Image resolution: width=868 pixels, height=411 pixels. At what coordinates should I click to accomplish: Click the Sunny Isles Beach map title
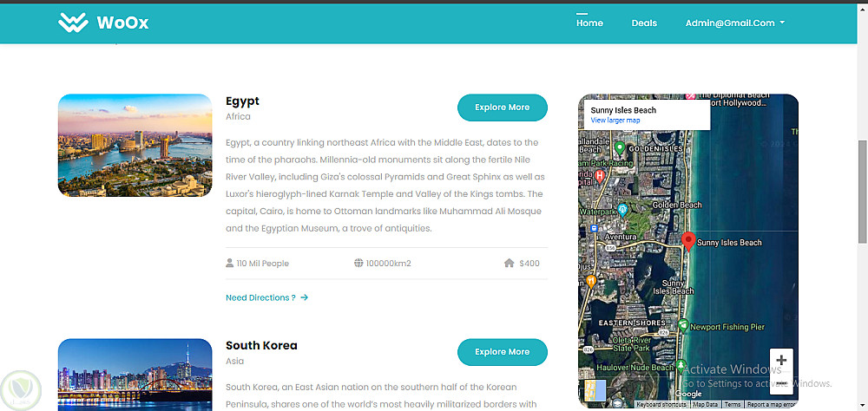[622, 110]
